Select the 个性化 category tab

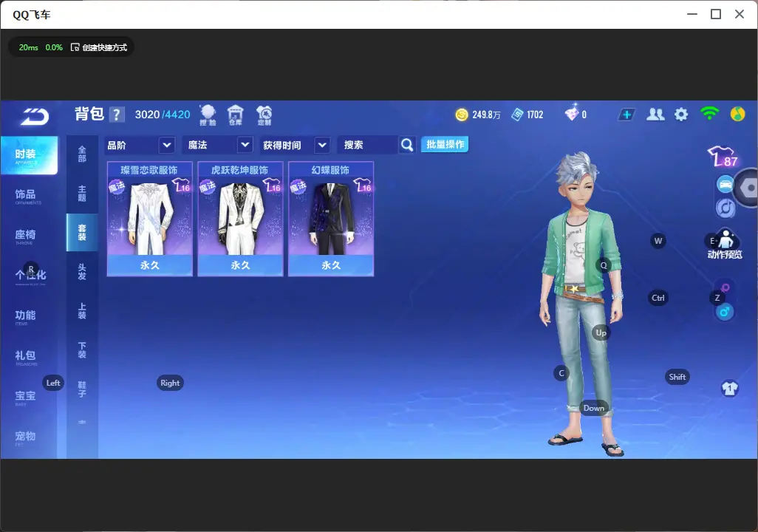pyautogui.click(x=29, y=276)
